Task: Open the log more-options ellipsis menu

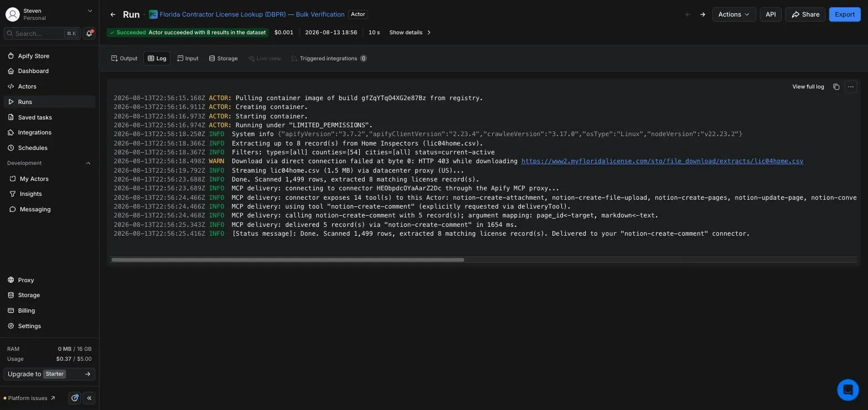Action: [x=851, y=87]
